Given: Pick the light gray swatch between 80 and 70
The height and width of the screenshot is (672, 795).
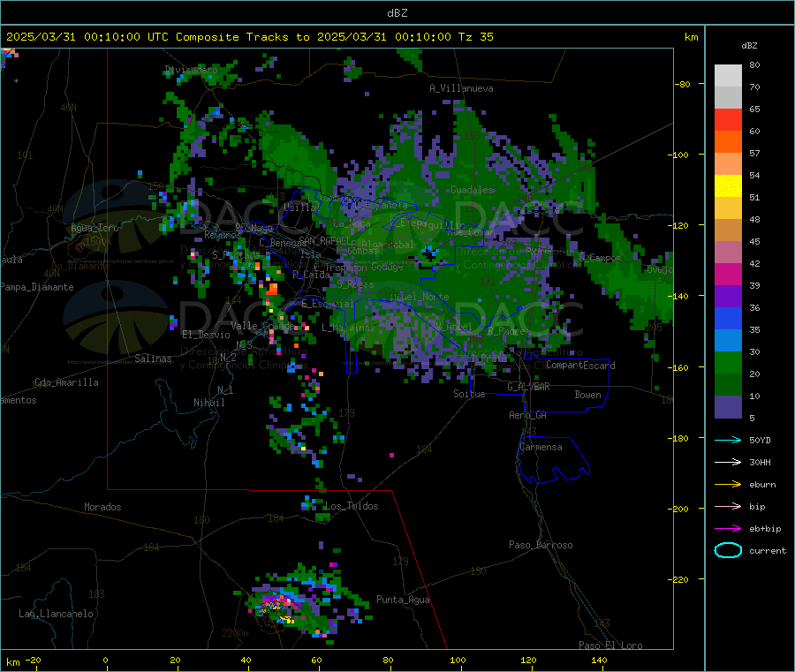Looking at the screenshot, I should coord(728,76).
